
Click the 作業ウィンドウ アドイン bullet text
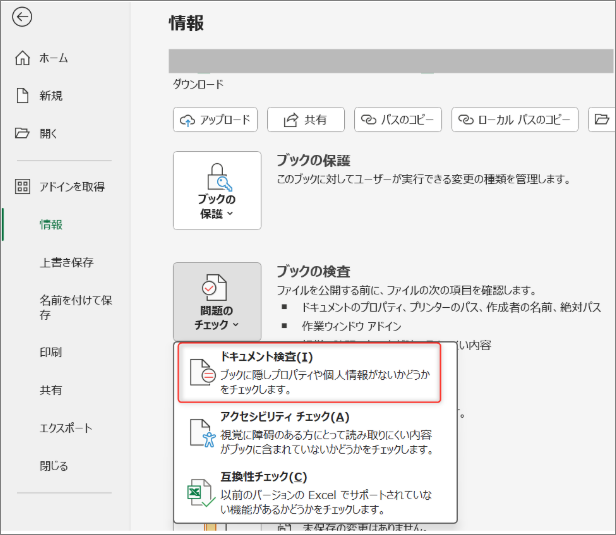point(352,326)
